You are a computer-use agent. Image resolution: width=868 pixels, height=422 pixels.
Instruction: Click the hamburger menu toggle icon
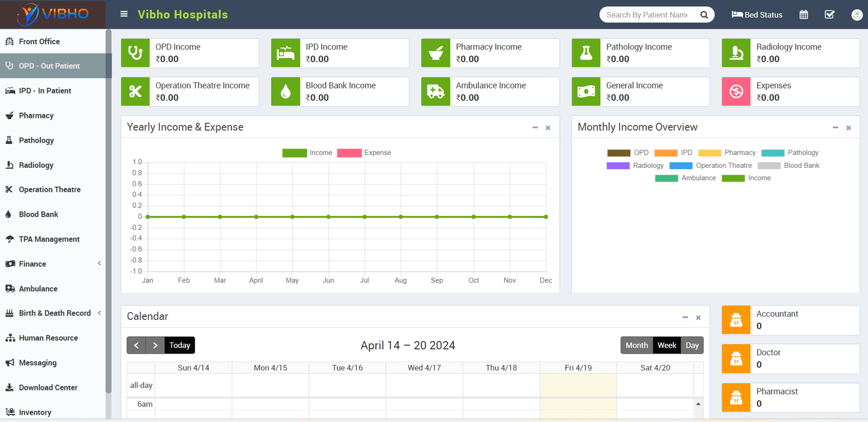click(x=124, y=14)
